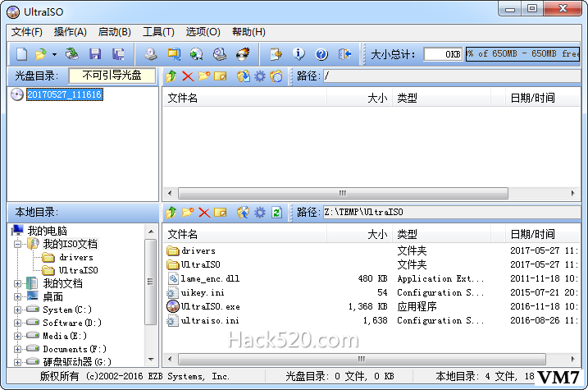Screen dimensions: 588x390
Task: Select 我的电脑 in the local tree
Action: (x=48, y=231)
